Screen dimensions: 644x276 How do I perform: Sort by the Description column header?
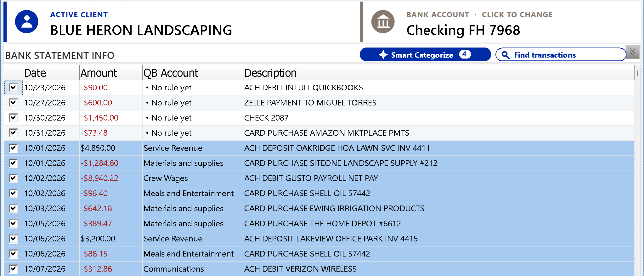coord(439,73)
